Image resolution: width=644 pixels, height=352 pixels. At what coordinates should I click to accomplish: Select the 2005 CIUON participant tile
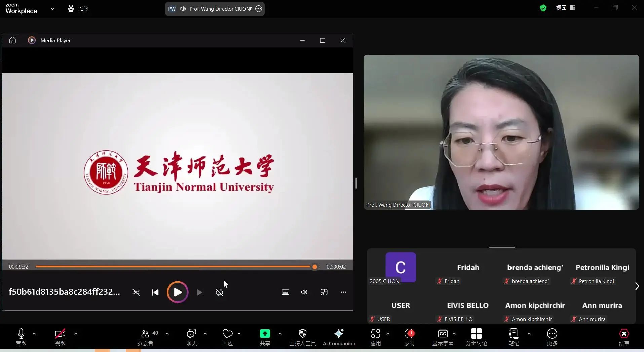401,268
